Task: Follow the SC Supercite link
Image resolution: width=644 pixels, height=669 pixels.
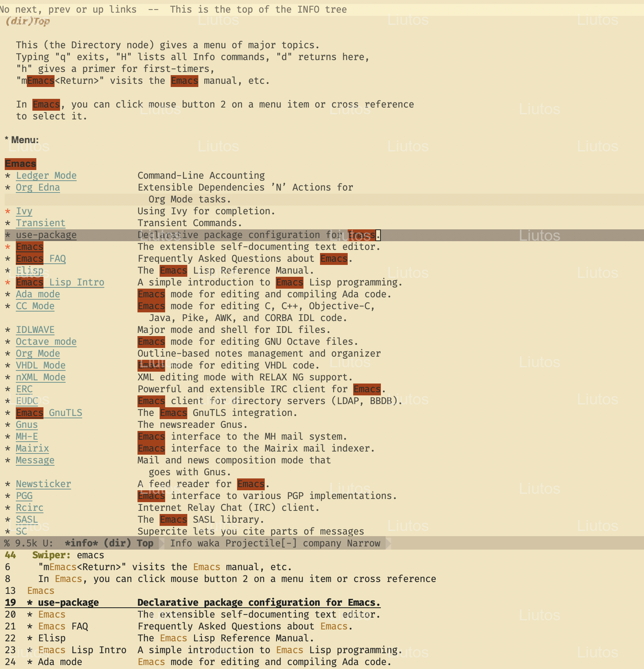Action: coord(21,531)
